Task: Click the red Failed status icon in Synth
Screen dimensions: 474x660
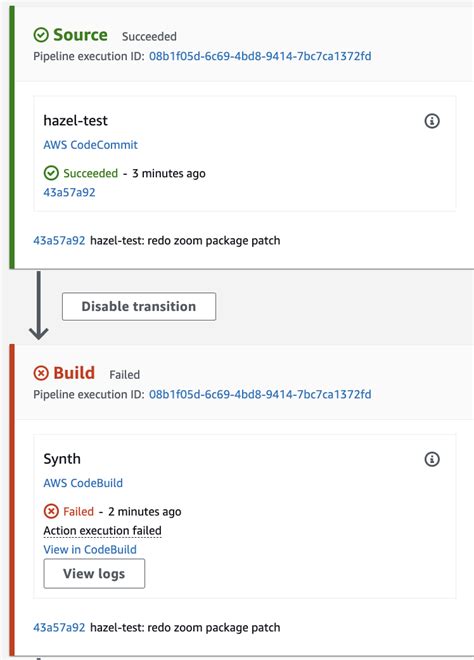Action: pyautogui.click(x=51, y=511)
